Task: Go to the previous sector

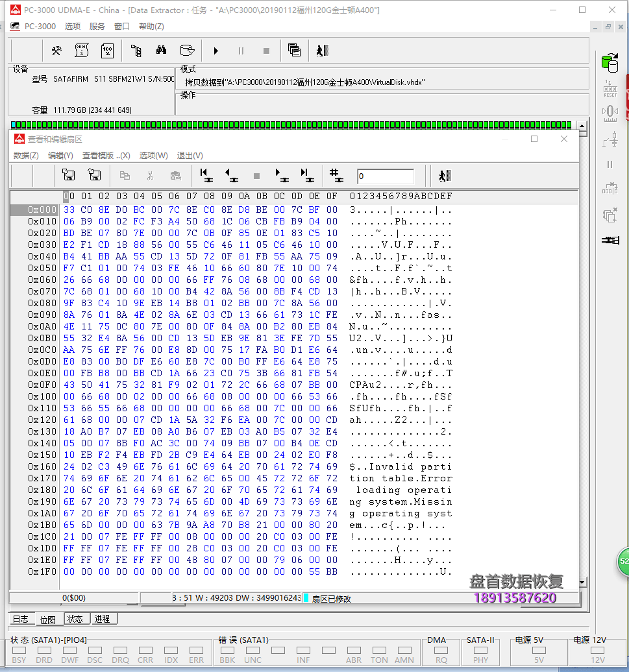Action: click(x=232, y=175)
